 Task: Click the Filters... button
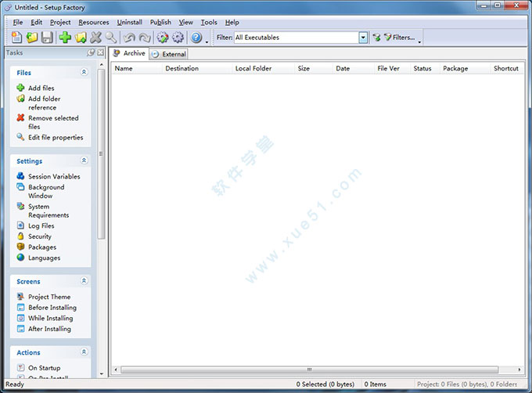(399, 38)
